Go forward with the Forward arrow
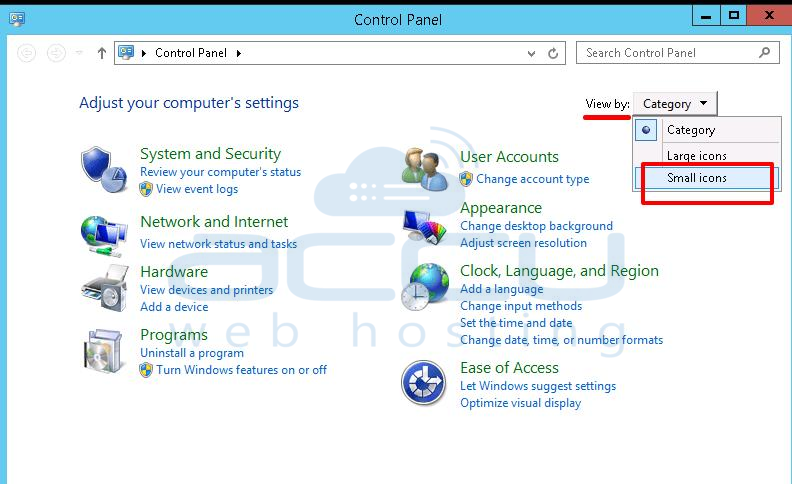Screen dimensions: 792x484 coord(56,53)
